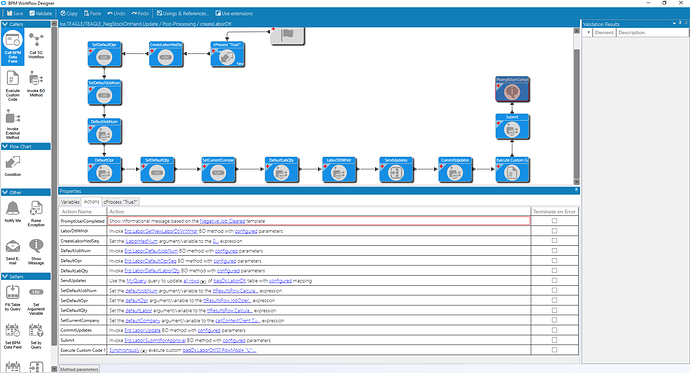The image size is (690, 373).
Task: Tick Terminate on Error for PromptUserCompleted
Action: click(554, 221)
